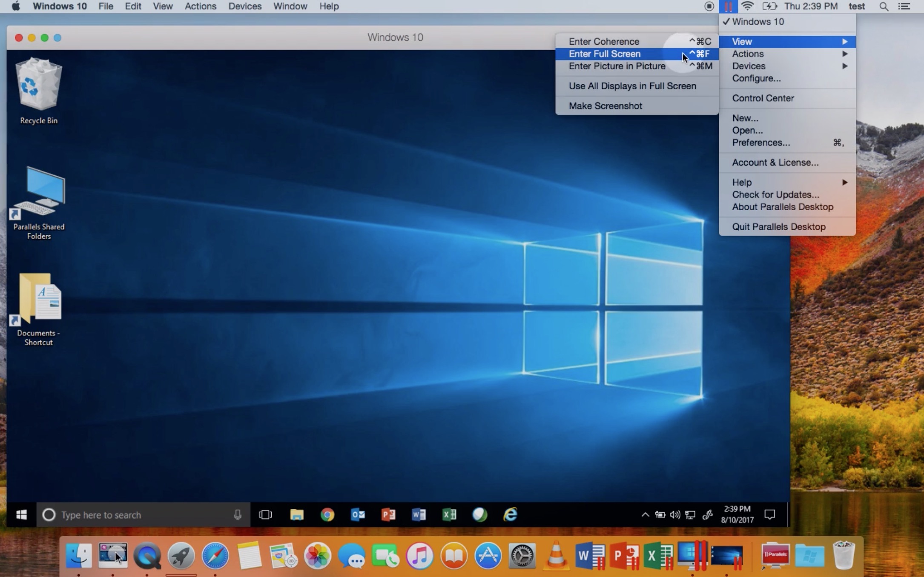Enable Enter Coherence view mode

[x=604, y=41]
